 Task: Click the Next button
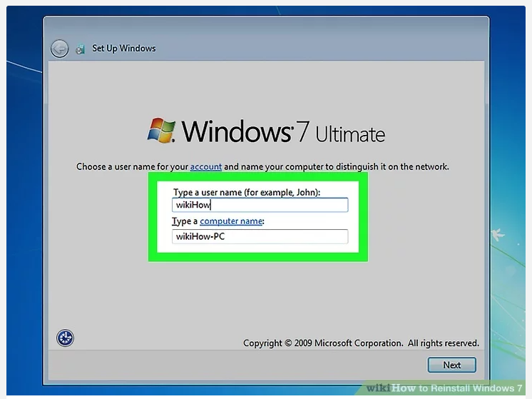(x=451, y=365)
